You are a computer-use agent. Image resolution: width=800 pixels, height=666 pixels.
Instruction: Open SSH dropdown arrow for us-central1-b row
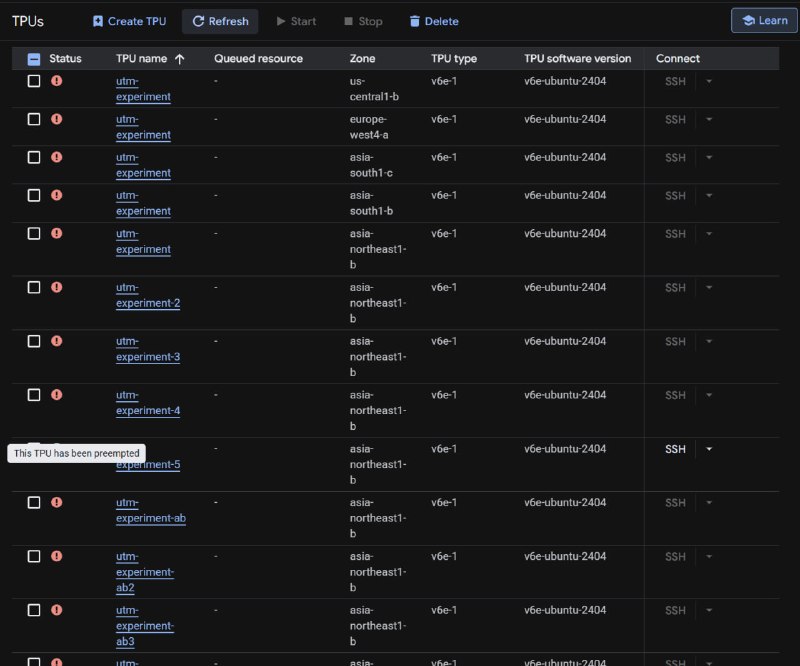(x=709, y=81)
